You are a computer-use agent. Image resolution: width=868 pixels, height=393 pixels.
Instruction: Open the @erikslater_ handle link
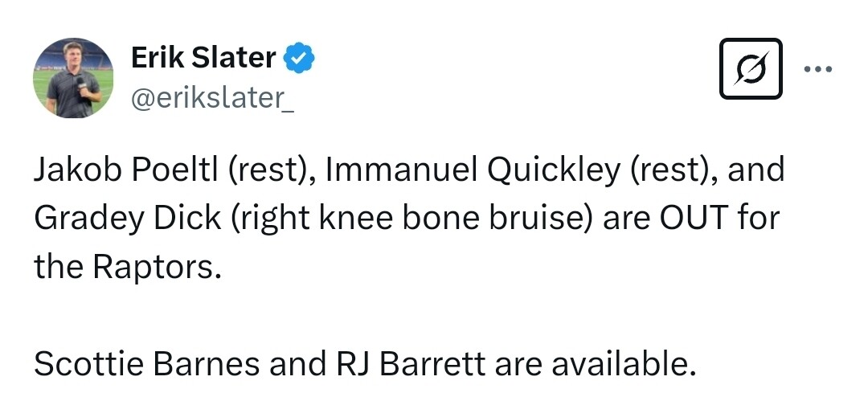[x=211, y=100]
